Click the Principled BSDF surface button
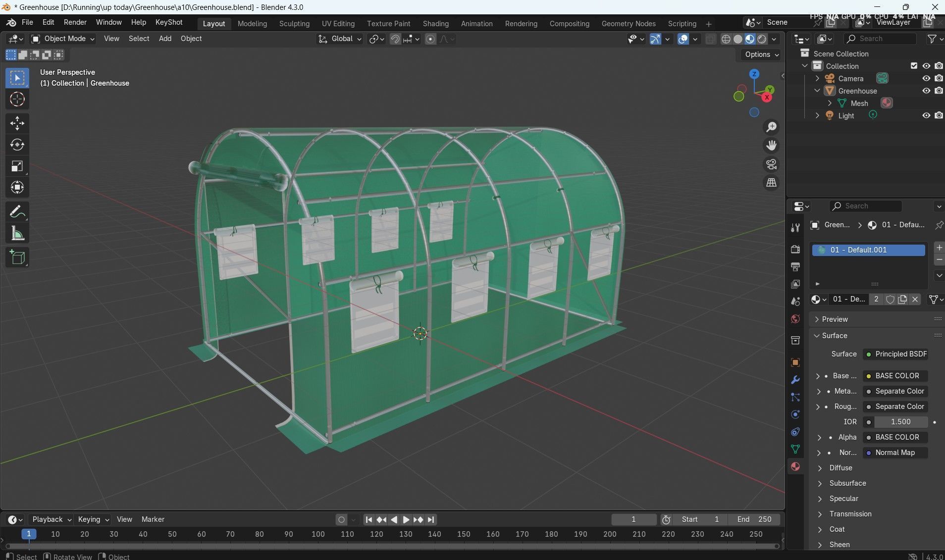 [895, 354]
